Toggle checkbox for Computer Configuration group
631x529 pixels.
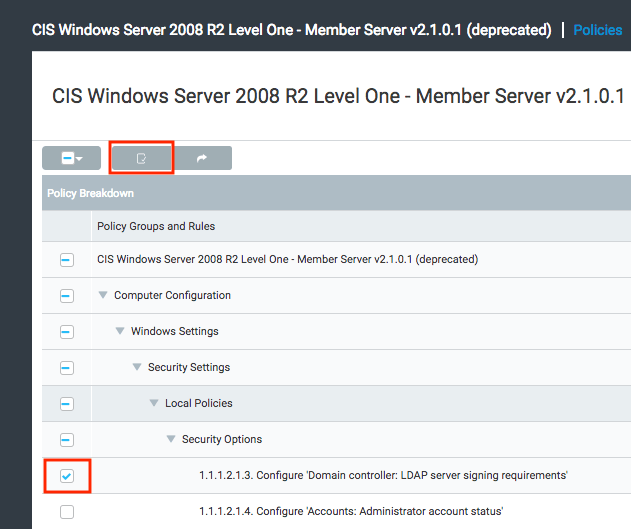pyautogui.click(x=67, y=296)
